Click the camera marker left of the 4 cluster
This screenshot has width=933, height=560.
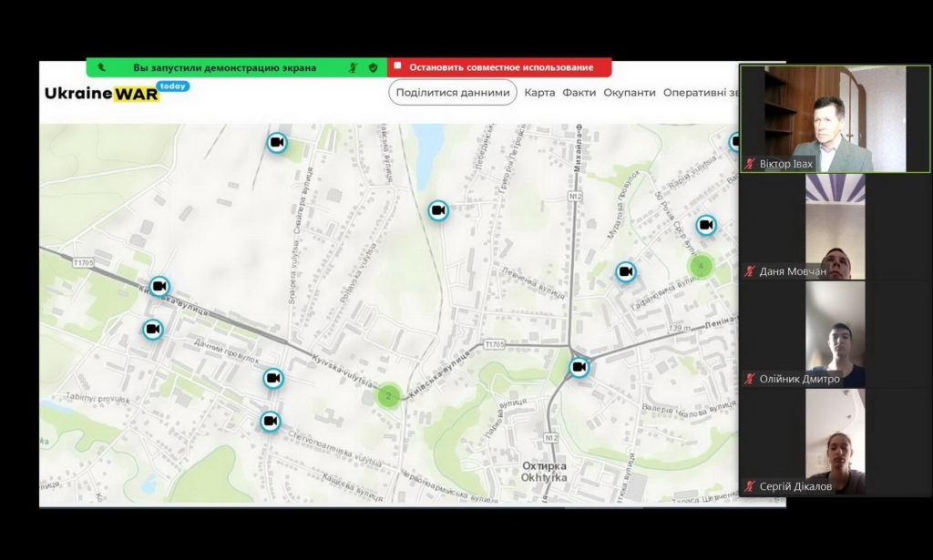click(625, 271)
